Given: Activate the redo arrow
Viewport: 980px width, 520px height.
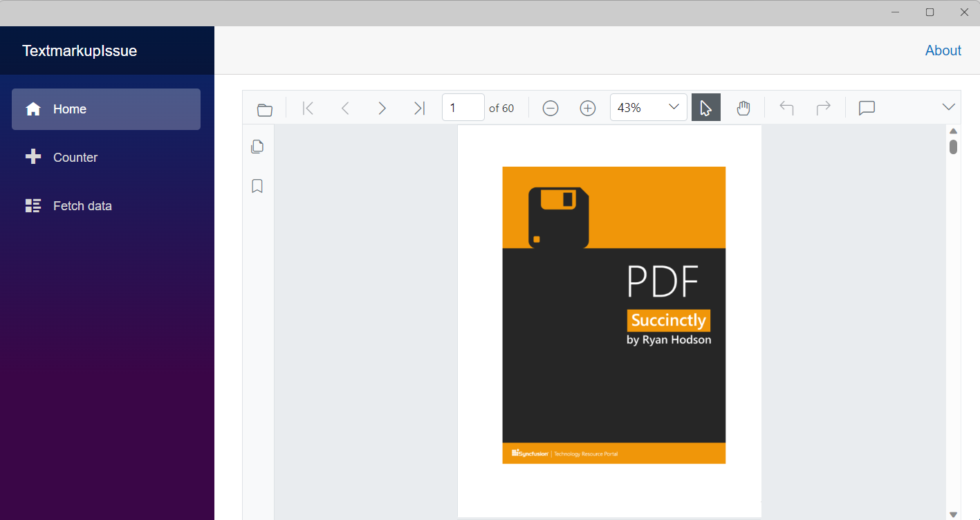Looking at the screenshot, I should 823,108.
